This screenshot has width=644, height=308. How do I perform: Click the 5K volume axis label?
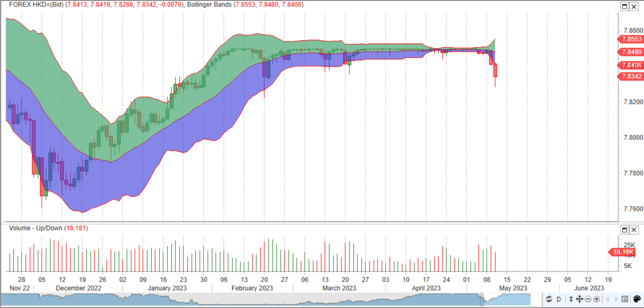(628, 266)
